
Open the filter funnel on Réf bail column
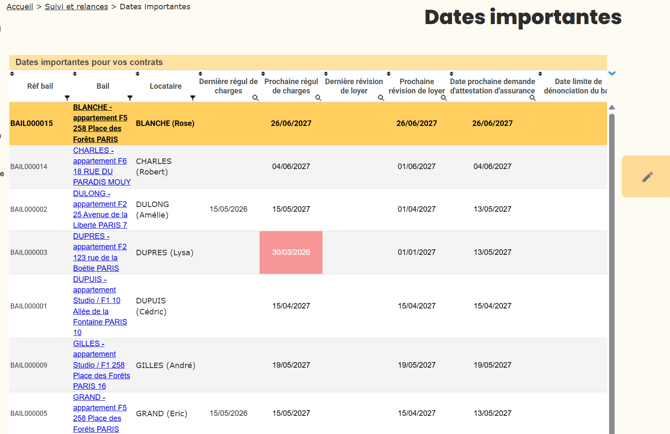(67, 98)
